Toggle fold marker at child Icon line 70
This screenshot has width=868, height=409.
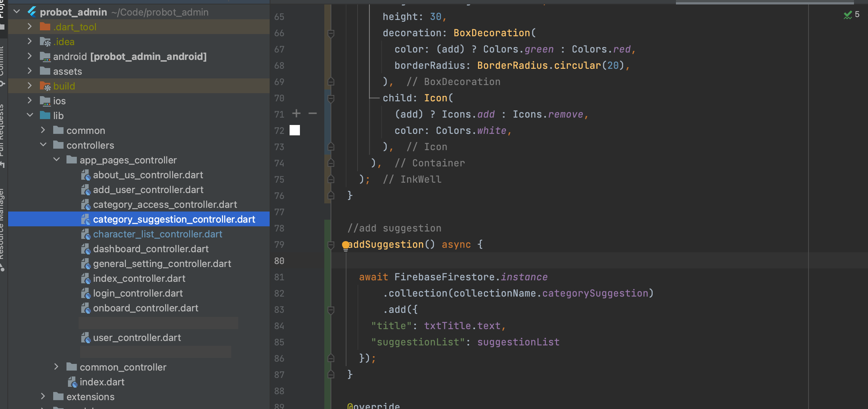click(x=331, y=98)
